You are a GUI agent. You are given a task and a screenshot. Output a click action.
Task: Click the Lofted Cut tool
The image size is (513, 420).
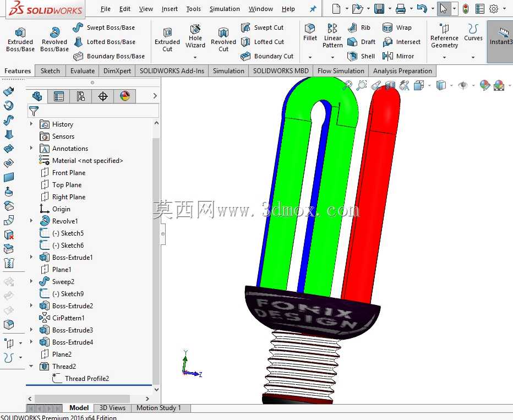pyautogui.click(x=263, y=42)
